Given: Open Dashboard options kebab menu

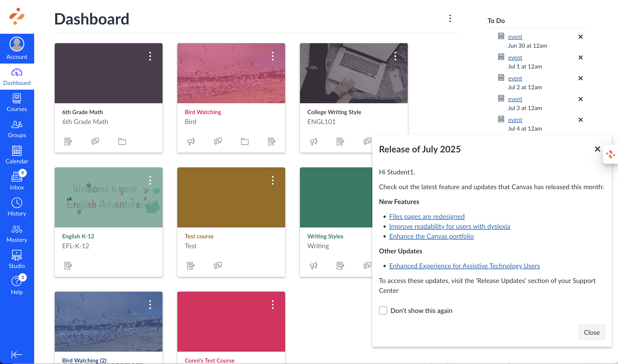Looking at the screenshot, I should coord(450,18).
